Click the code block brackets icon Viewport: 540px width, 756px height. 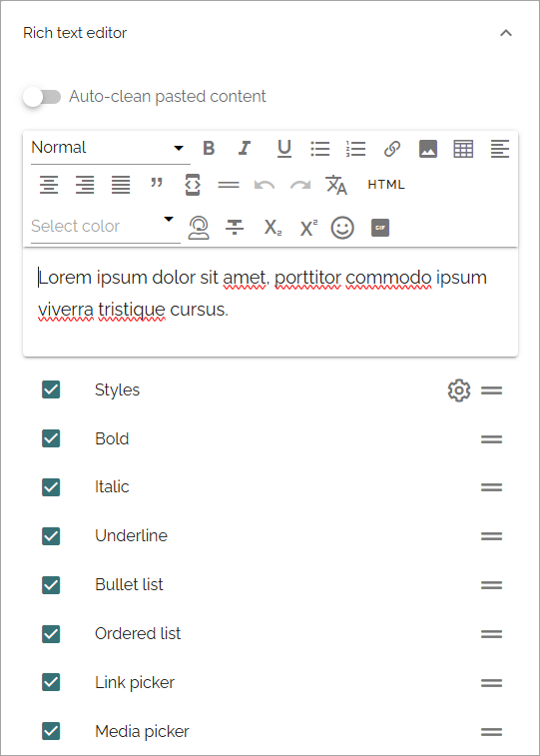coord(193,185)
